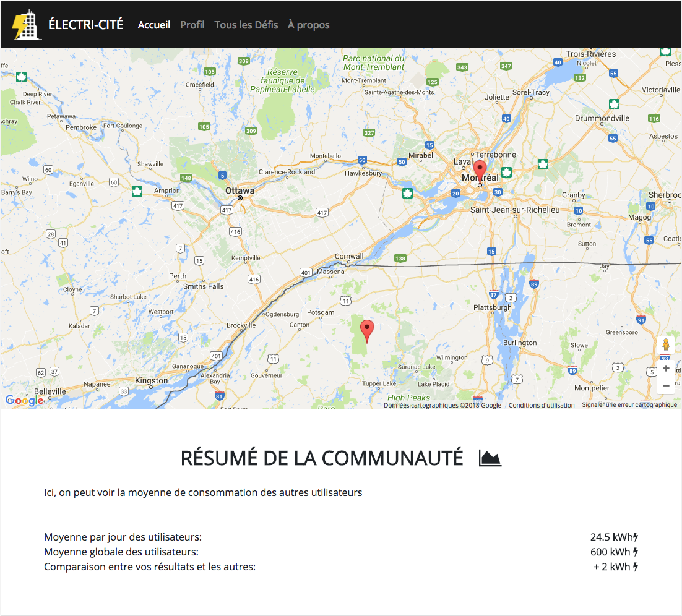The height and width of the screenshot is (616, 682).
Task: Click the Montpelier label on the map
Action: pos(592,388)
